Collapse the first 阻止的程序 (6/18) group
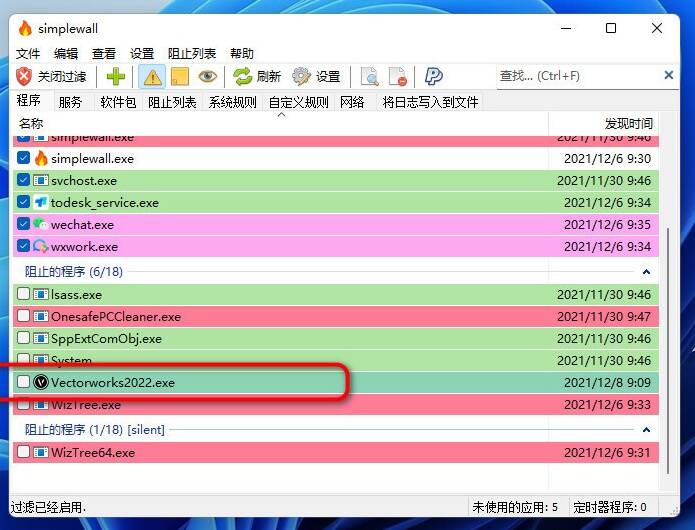Viewport: 695px width, 530px height. 646,271
